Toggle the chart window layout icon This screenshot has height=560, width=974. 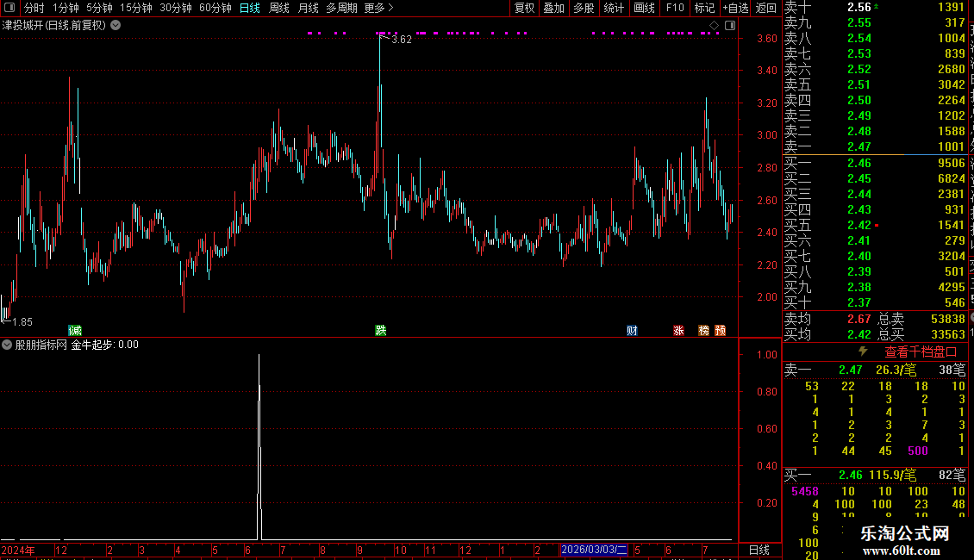pos(731,26)
